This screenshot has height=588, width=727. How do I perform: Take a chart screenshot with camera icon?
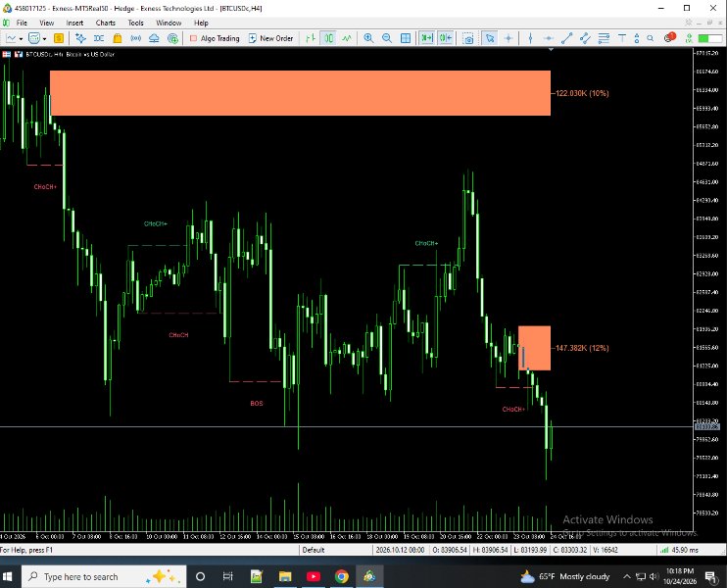[x=468, y=38]
